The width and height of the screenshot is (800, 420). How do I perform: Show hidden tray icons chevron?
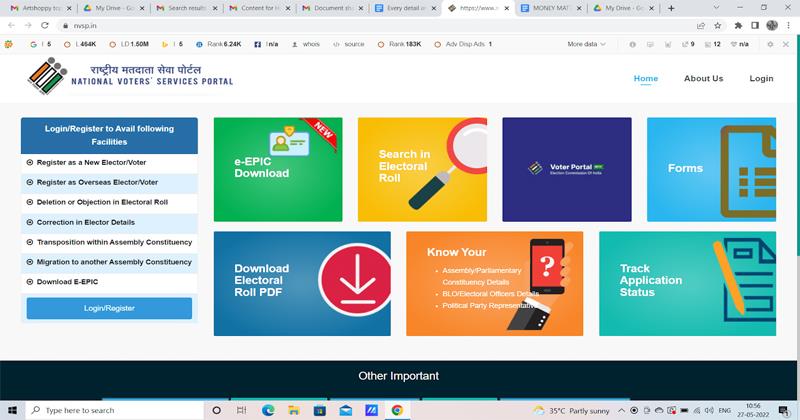621,410
